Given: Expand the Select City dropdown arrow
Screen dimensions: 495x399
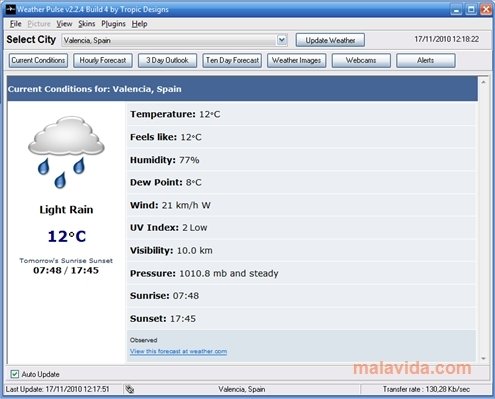Looking at the screenshot, I should point(282,40).
